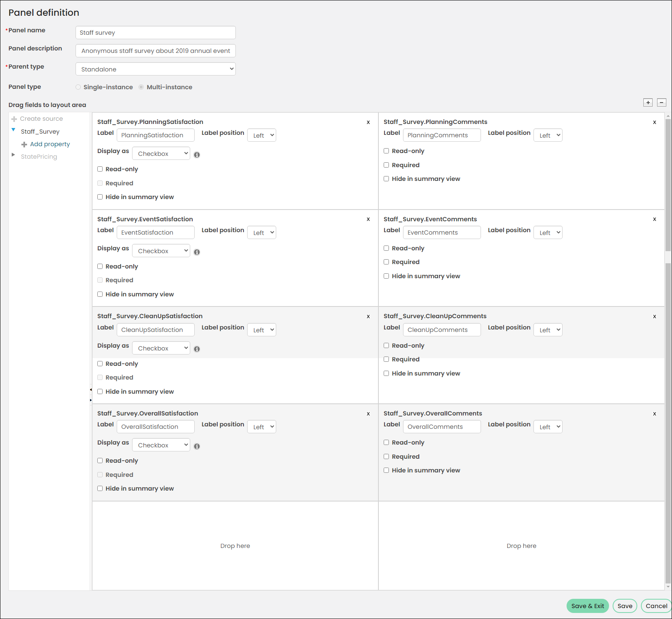Click info icon beside PlanningSatisfaction Display as
This screenshot has width=672, height=619.
(x=197, y=155)
